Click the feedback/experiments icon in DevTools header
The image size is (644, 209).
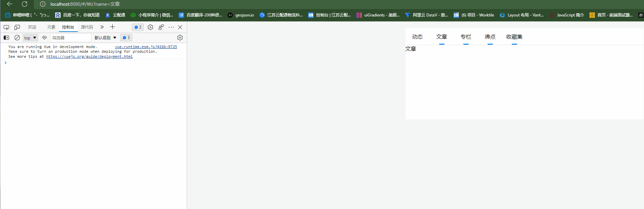pos(161,27)
